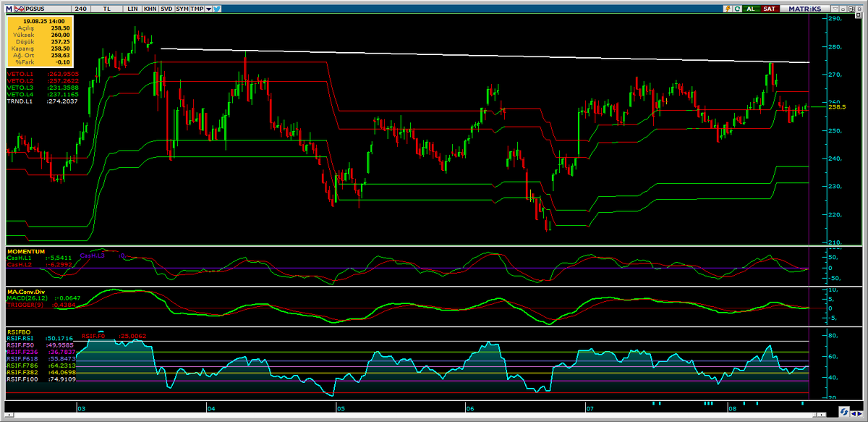Click the SYM toolbar button
Viewport: 868px width, 422px height.
click(x=182, y=8)
